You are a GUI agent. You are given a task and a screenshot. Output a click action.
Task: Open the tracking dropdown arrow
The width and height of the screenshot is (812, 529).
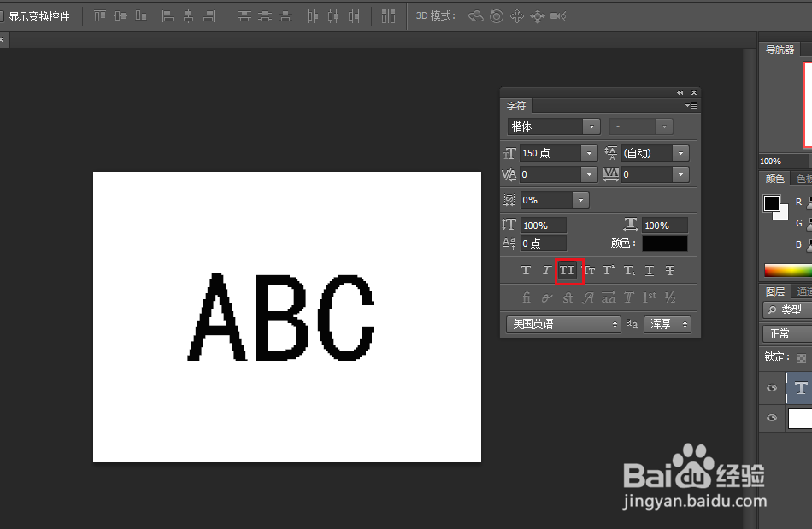[x=680, y=174]
